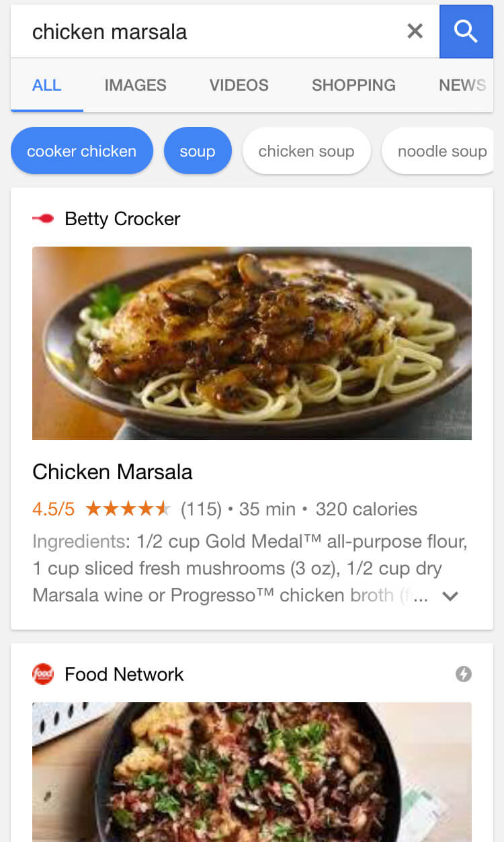Select the All results tab
Screen dimensions: 504x842
[46, 85]
